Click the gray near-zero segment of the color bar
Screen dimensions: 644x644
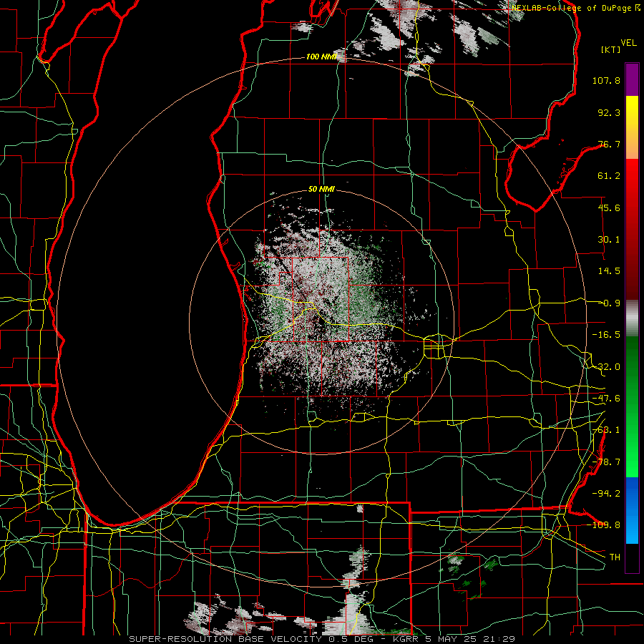click(x=632, y=318)
